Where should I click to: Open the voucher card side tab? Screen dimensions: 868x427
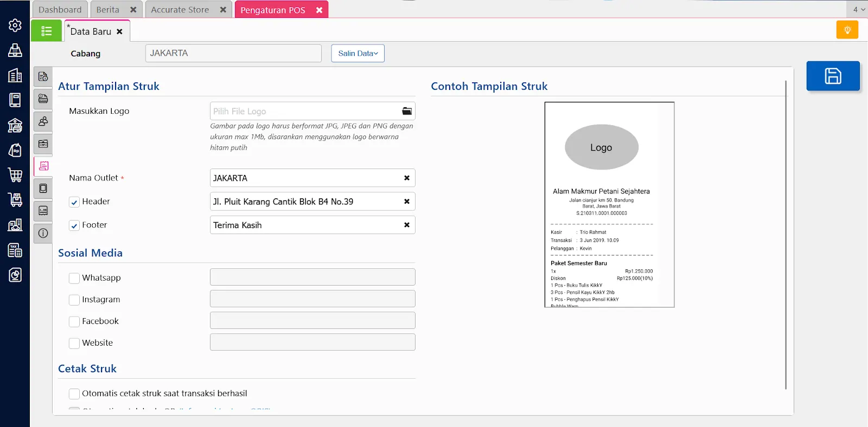coord(43,144)
